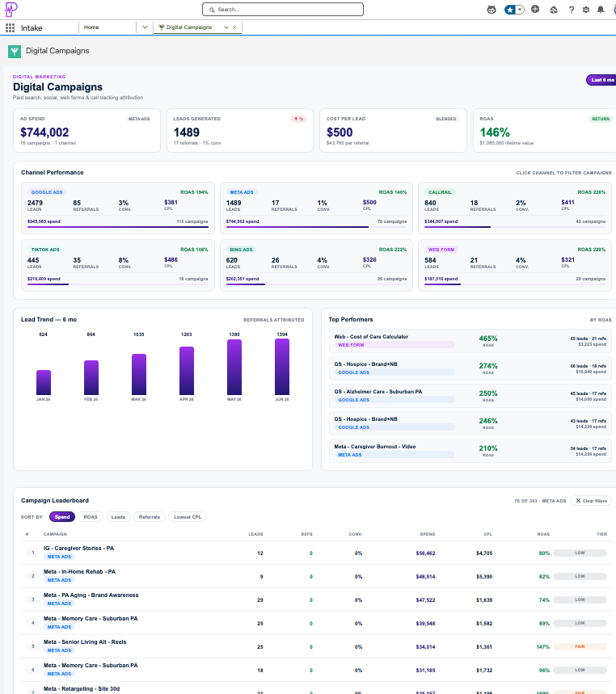Click the CAMPAIGN column header
Image resolution: width=616 pixels, height=694 pixels.
(x=55, y=534)
